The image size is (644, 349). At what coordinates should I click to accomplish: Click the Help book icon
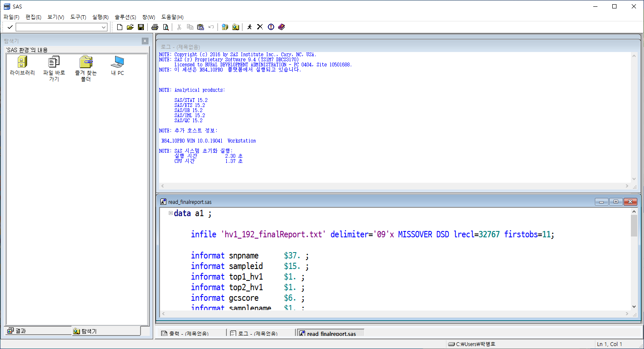(281, 27)
